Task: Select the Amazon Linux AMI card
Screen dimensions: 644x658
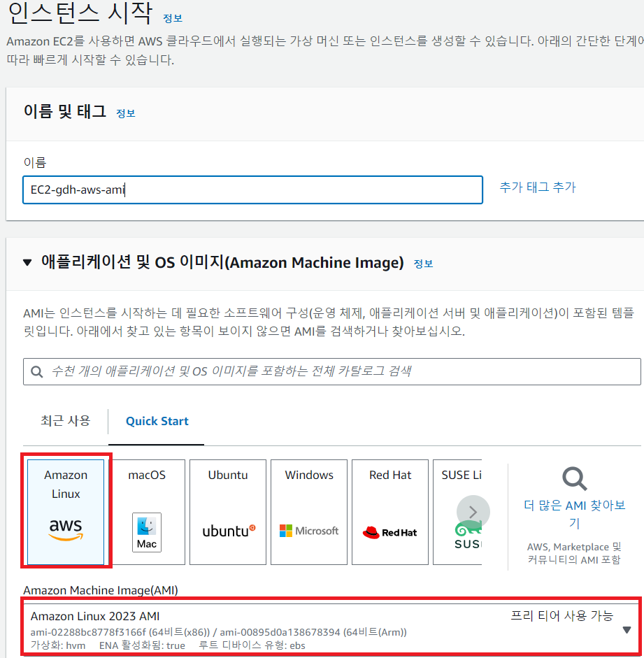Action: coord(66,512)
